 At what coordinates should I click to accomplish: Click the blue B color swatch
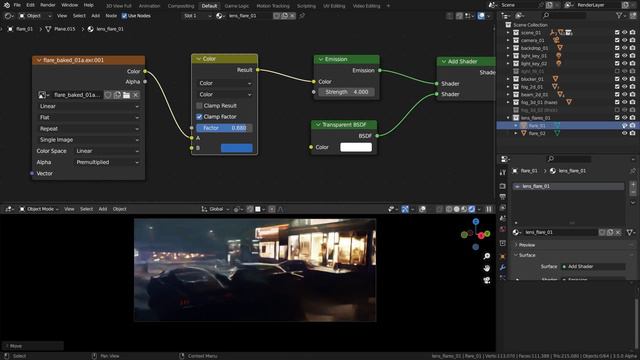(236, 148)
